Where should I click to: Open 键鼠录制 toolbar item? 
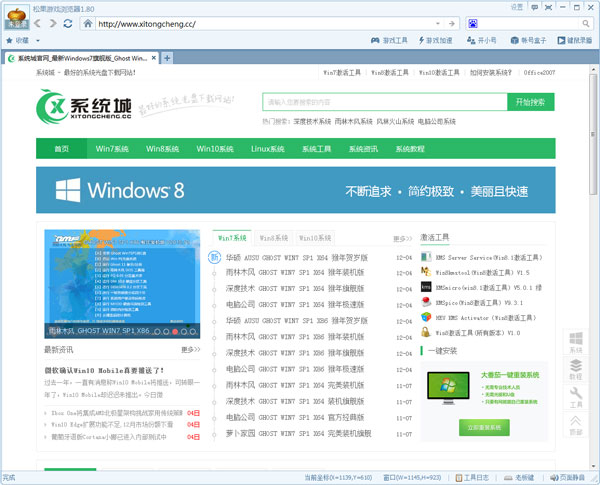tap(575, 40)
